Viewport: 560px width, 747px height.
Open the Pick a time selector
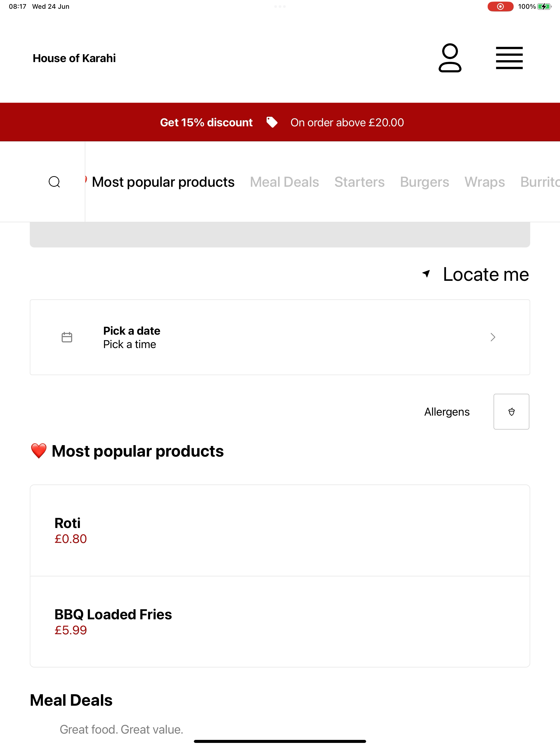click(x=130, y=345)
